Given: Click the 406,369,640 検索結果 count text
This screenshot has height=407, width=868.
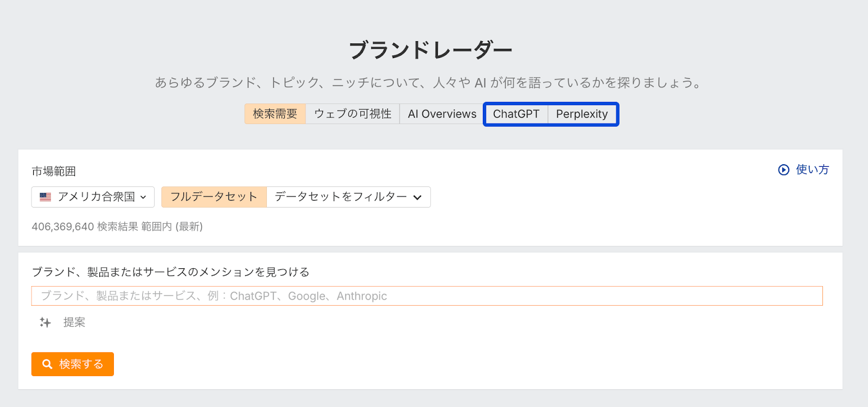Looking at the screenshot, I should click(117, 227).
